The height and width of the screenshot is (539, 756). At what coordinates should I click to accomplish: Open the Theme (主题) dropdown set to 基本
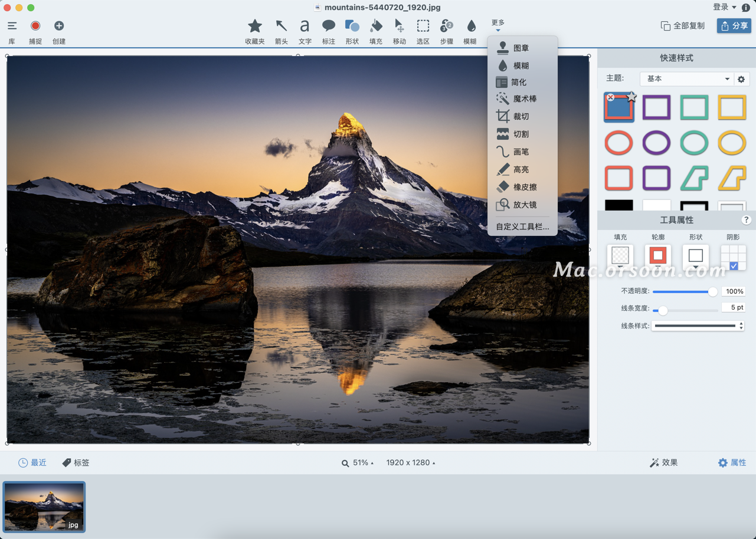coord(687,79)
